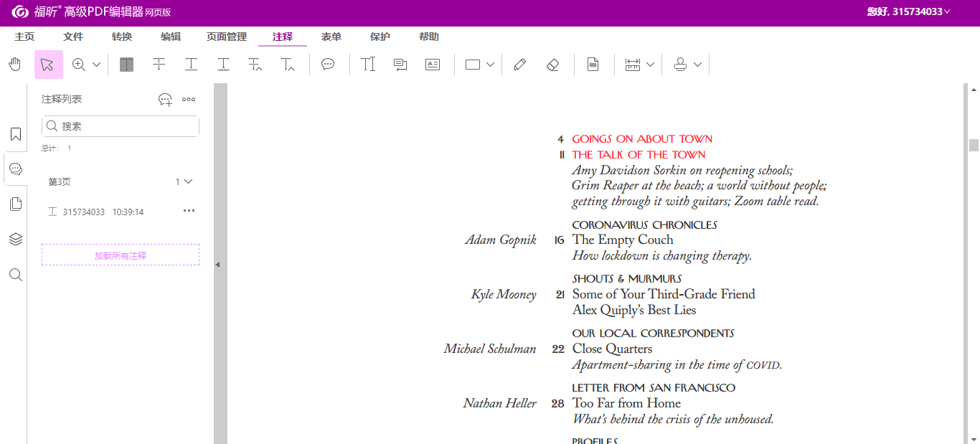Image resolution: width=980 pixels, height=444 pixels.
Task: Select the Hand pan tool
Action: click(15, 65)
